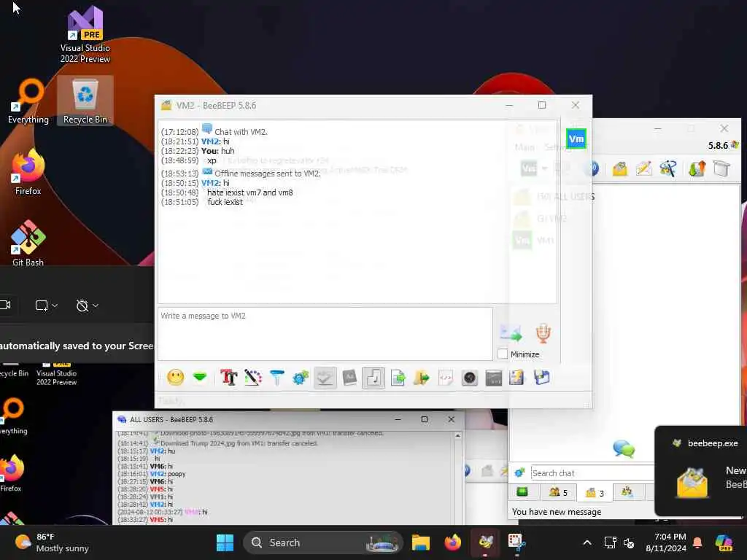Image resolution: width=747 pixels, height=560 pixels.
Task: Click the blue Vm avatar in chat window
Action: tap(576, 139)
